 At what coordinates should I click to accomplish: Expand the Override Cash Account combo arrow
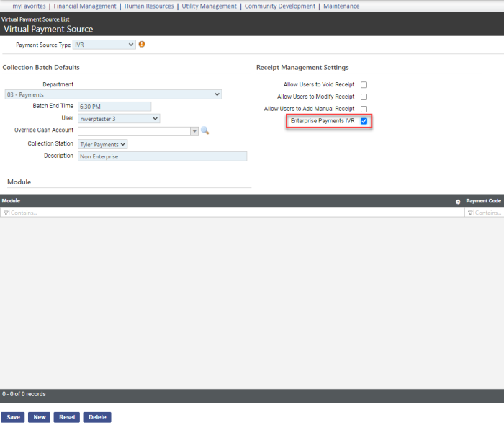pos(194,131)
